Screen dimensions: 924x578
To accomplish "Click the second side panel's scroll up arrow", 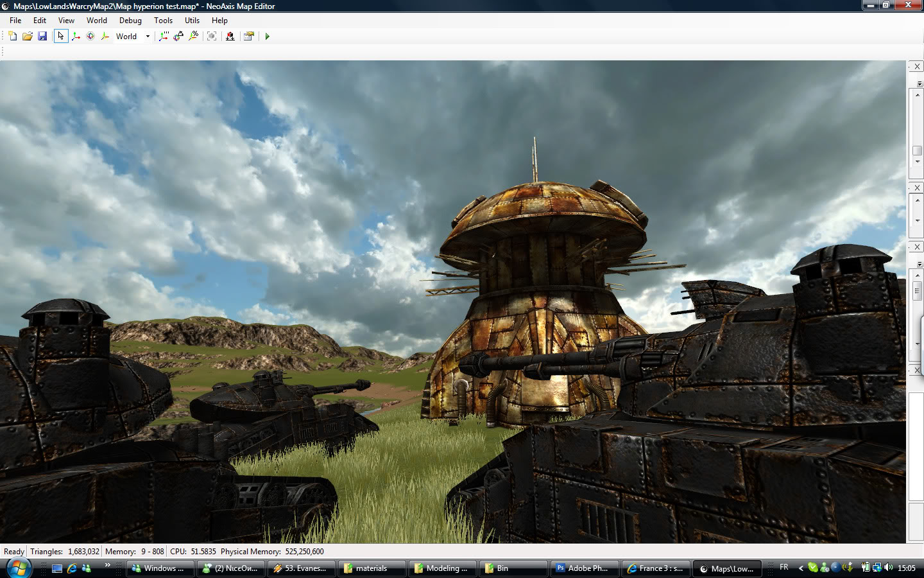I will 918,200.
